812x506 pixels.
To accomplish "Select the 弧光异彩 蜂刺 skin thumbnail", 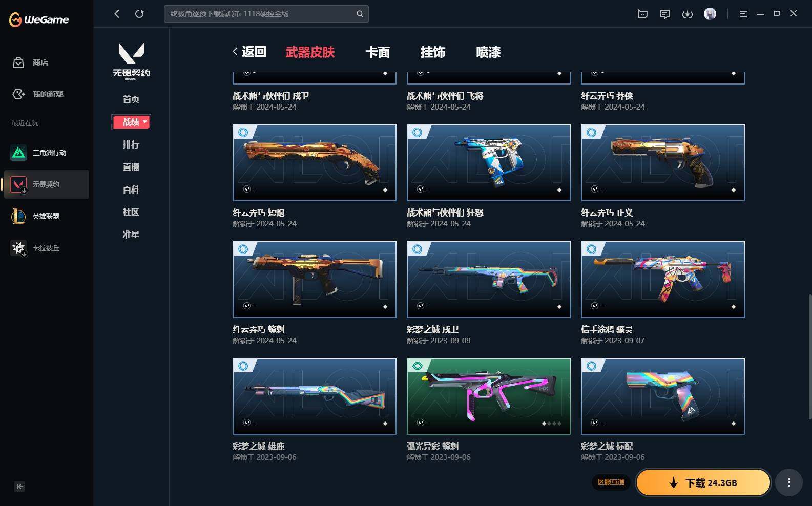I will [x=489, y=396].
